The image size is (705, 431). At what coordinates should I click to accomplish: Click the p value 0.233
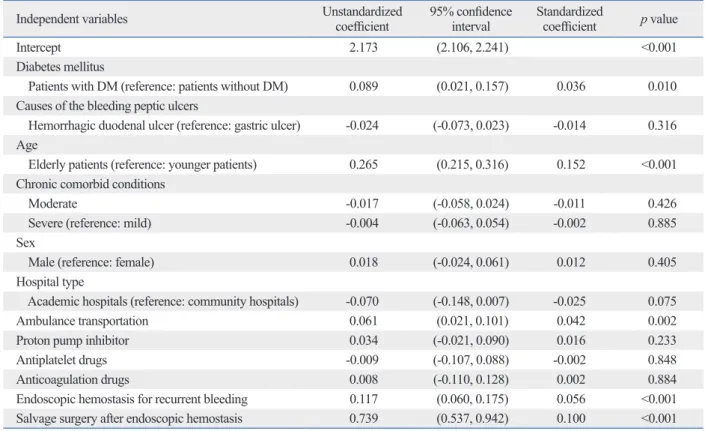pos(662,341)
